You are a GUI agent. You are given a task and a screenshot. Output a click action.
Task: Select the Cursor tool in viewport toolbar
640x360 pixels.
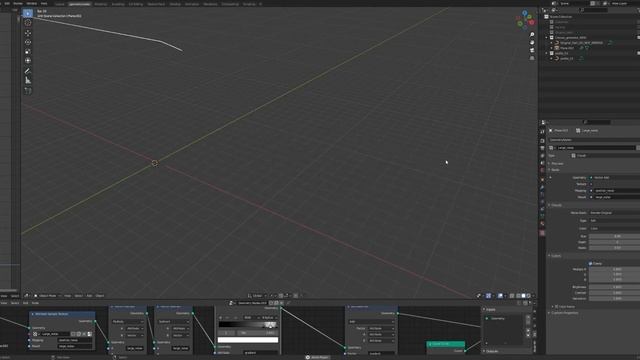point(28,23)
